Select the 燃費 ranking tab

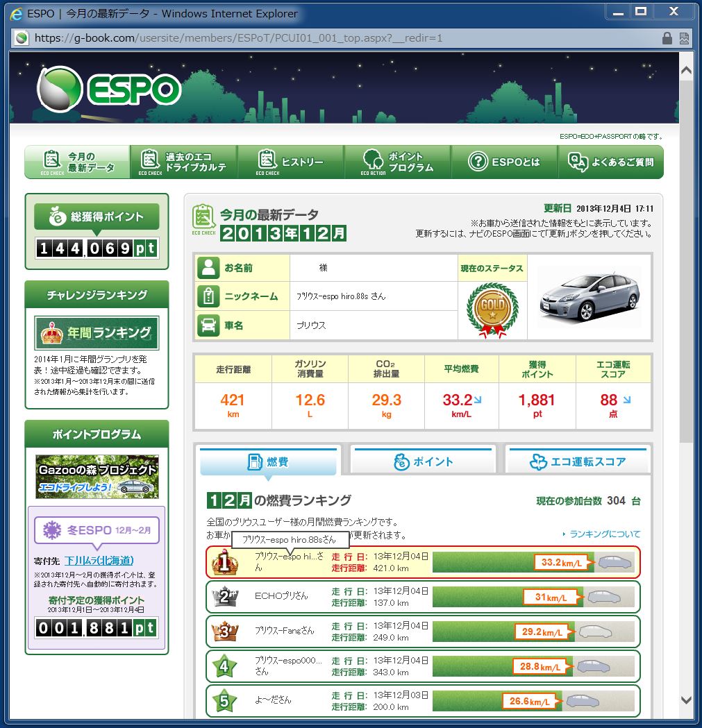tap(269, 462)
